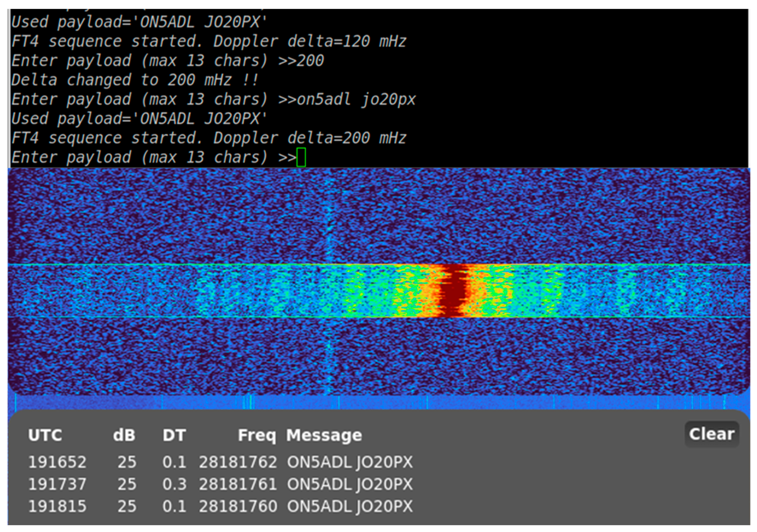This screenshot has height=532, width=757.
Task: Click the Message column header
Action: point(324,435)
